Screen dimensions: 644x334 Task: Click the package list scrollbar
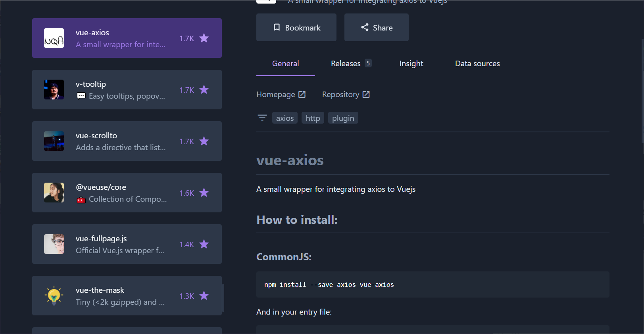click(x=223, y=298)
